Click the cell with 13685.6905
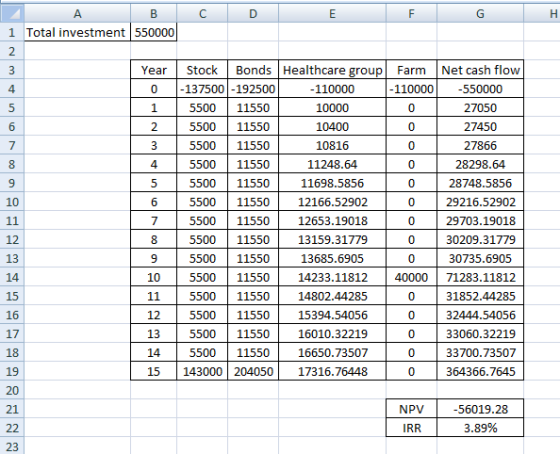The image size is (560, 454). [x=332, y=258]
